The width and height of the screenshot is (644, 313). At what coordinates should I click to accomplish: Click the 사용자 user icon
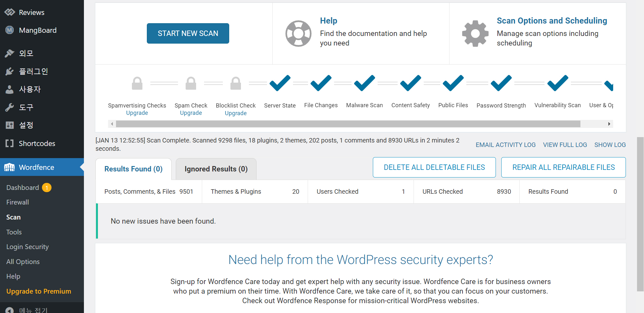coord(10,89)
